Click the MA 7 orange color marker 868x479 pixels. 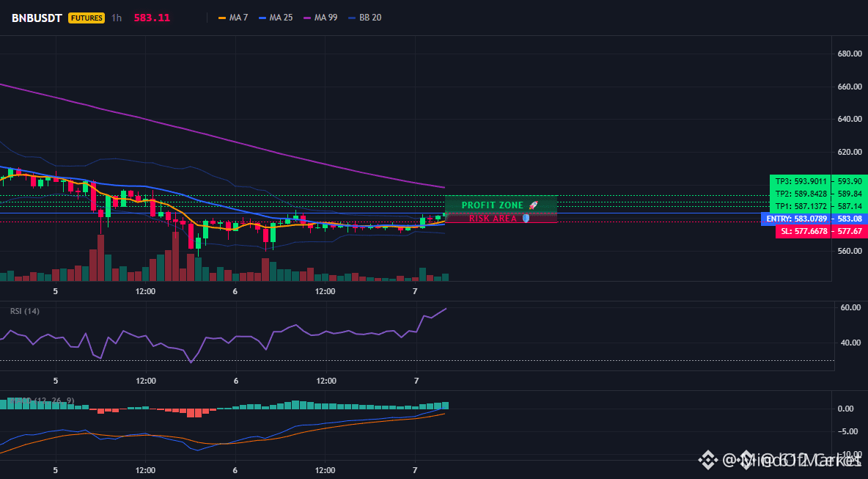pyautogui.click(x=223, y=18)
